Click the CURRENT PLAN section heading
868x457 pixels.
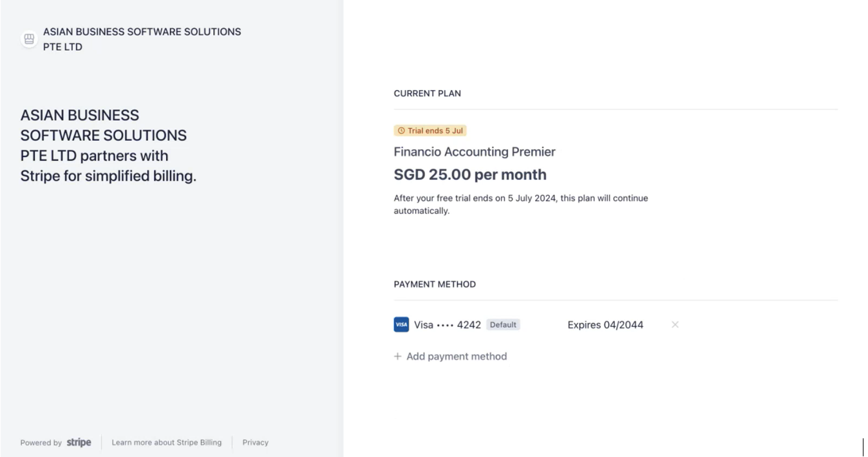[x=428, y=93]
